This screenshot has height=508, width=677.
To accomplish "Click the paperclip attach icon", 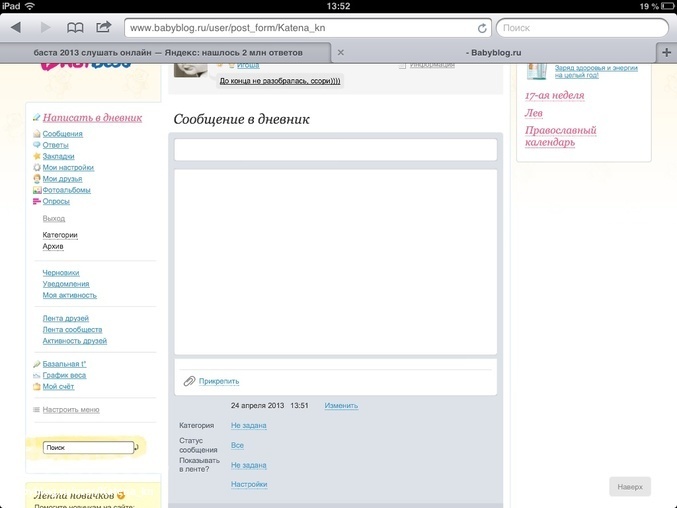I will [x=189, y=381].
